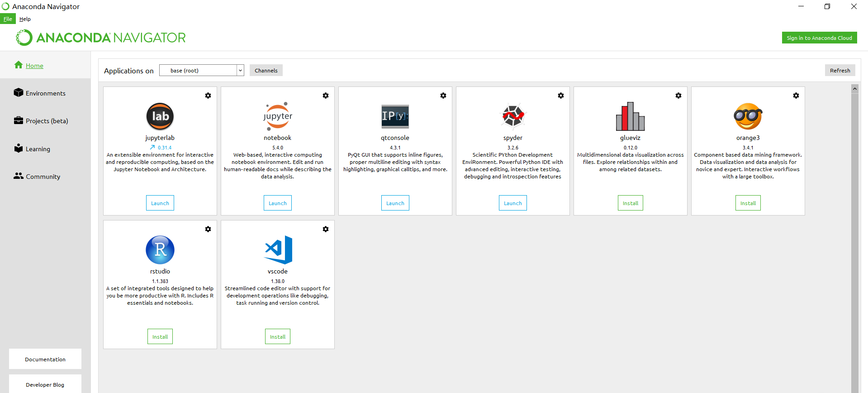Screen dimensions: 868x393
Task: Launch qtconsole
Action: 395,203
